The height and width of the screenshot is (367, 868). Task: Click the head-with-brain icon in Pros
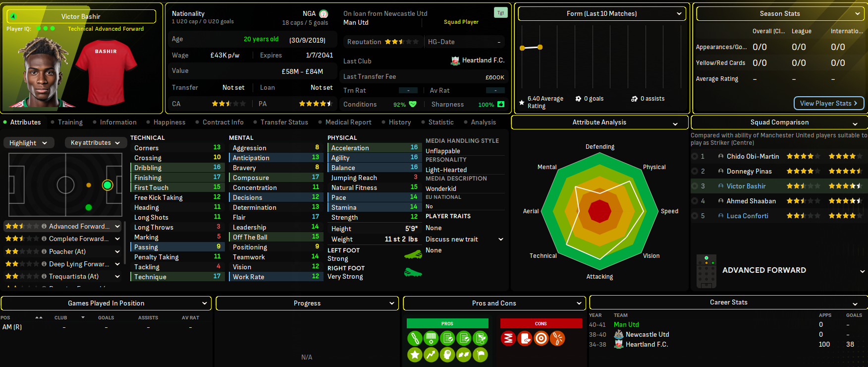[447, 355]
